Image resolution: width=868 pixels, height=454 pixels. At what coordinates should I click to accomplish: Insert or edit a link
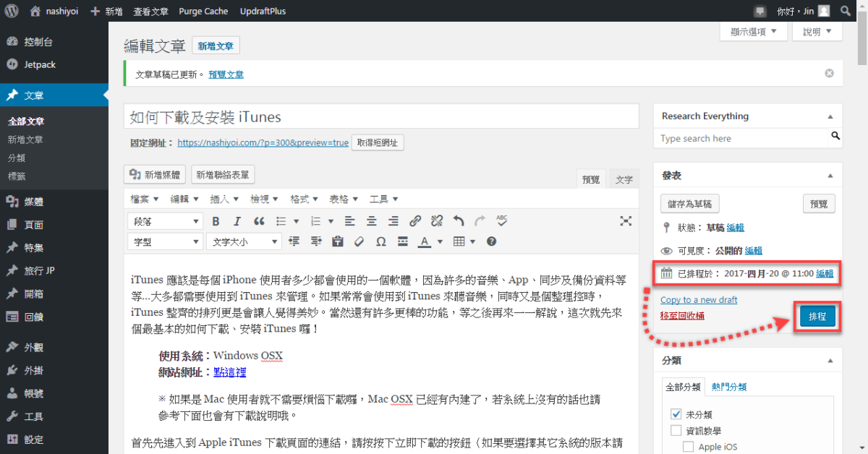coord(415,221)
